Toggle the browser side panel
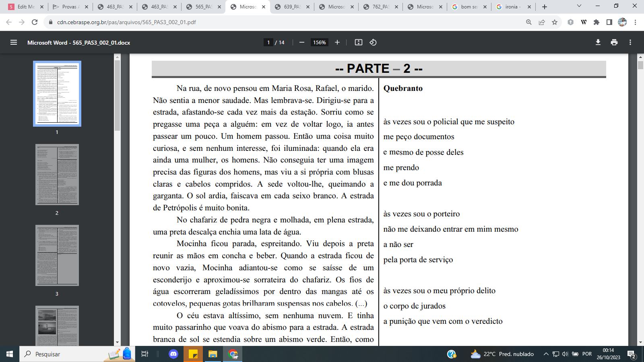This screenshot has height=362, width=644. (x=609, y=22)
